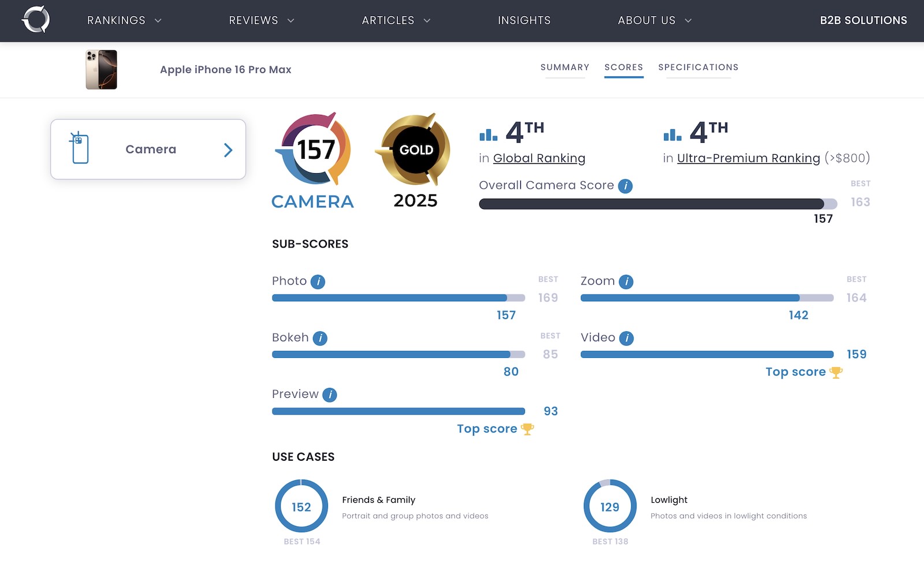Click the Bokeh score value 80
This screenshot has height=575, width=924.
pyautogui.click(x=511, y=372)
